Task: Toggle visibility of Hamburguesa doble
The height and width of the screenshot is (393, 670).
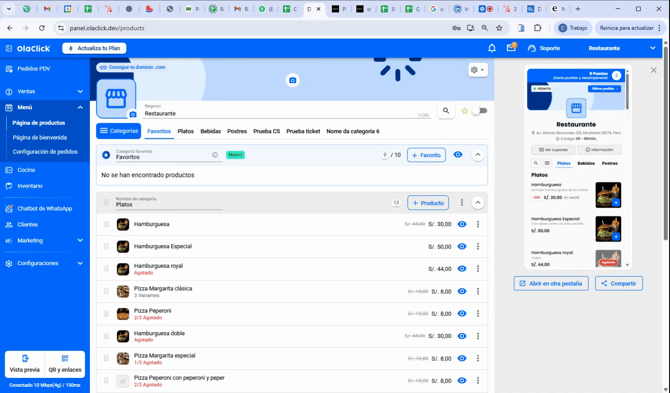Action: (462, 336)
